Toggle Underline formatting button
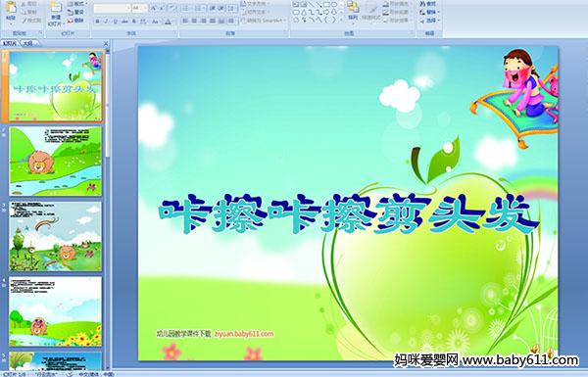Image resolution: width=588 pixels, height=377 pixels. 115,22
